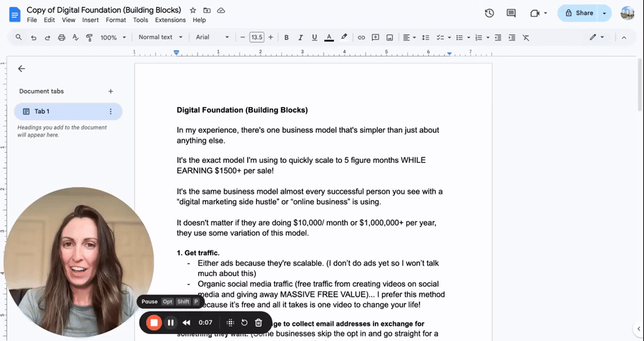Check cloud save status icon
This screenshot has width=644, height=341.
(x=221, y=10)
